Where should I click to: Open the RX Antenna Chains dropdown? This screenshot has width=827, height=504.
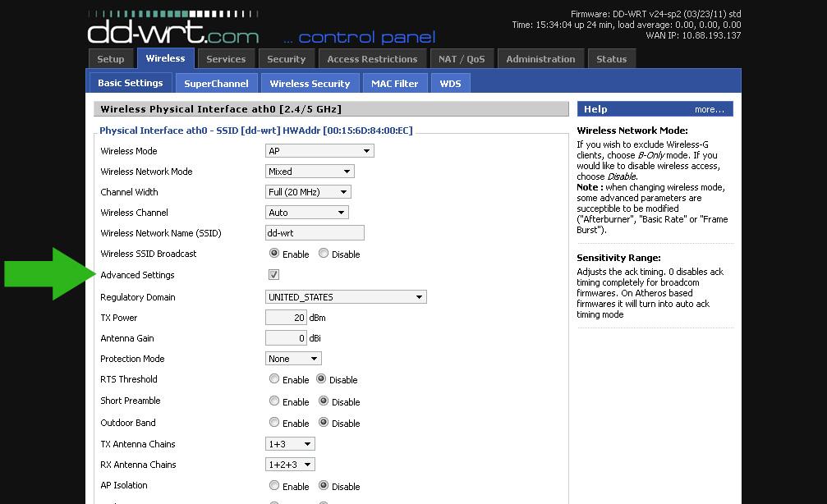(x=290, y=465)
